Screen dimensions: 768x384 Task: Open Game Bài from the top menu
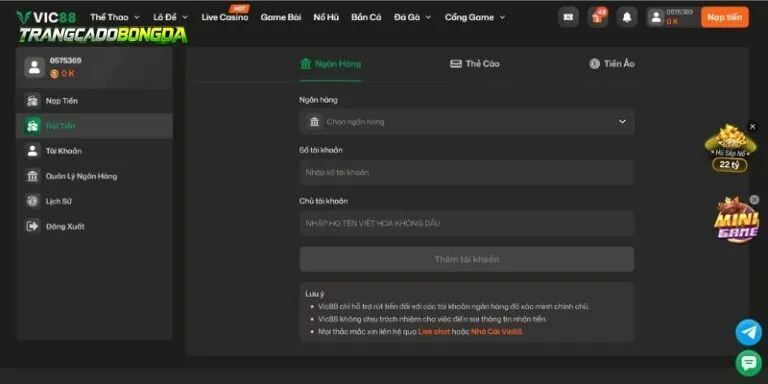coord(281,17)
